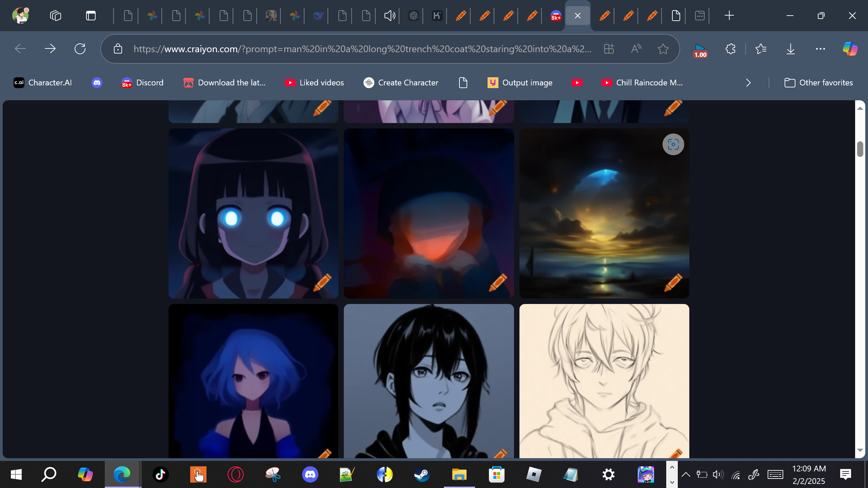The height and width of the screenshot is (488, 868).
Task: Click muted tab speaker icon
Action: [390, 16]
